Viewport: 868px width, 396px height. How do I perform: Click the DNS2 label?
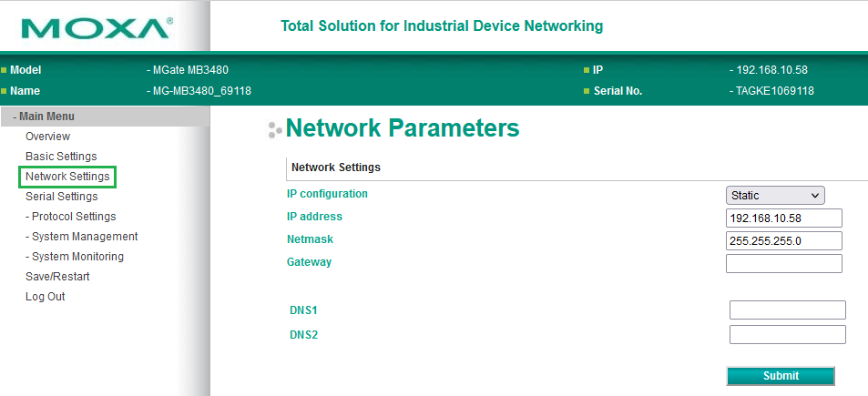coord(303,335)
